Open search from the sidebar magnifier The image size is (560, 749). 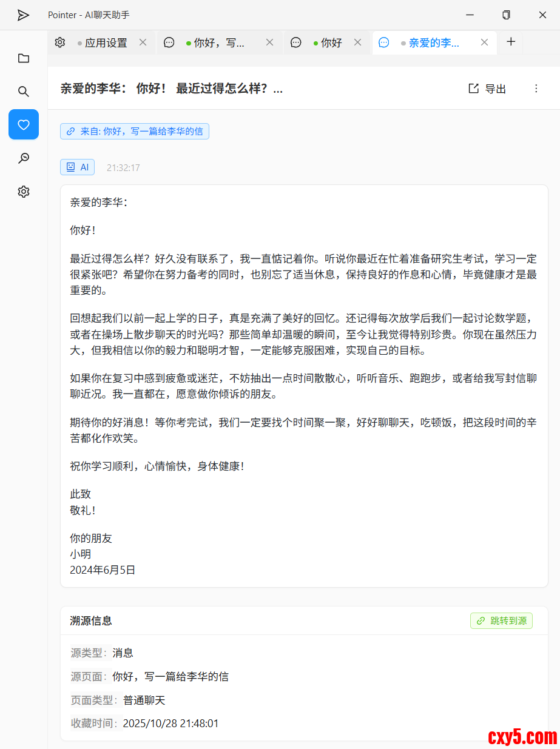24,92
